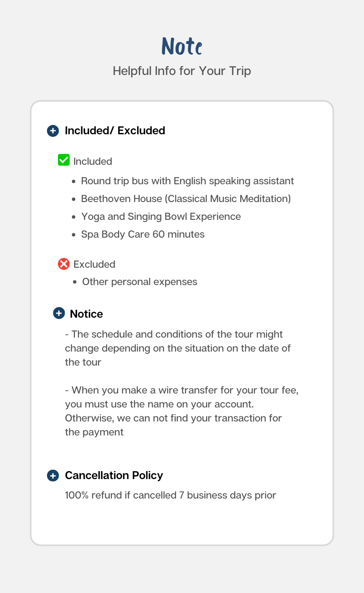
Task: Click Other personal expenses item
Action: coord(140,282)
